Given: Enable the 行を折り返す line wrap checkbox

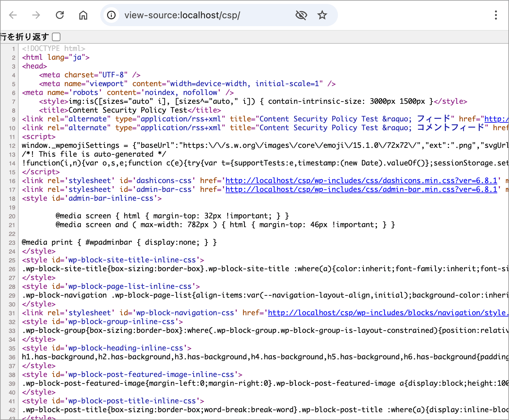Looking at the screenshot, I should click(56, 37).
